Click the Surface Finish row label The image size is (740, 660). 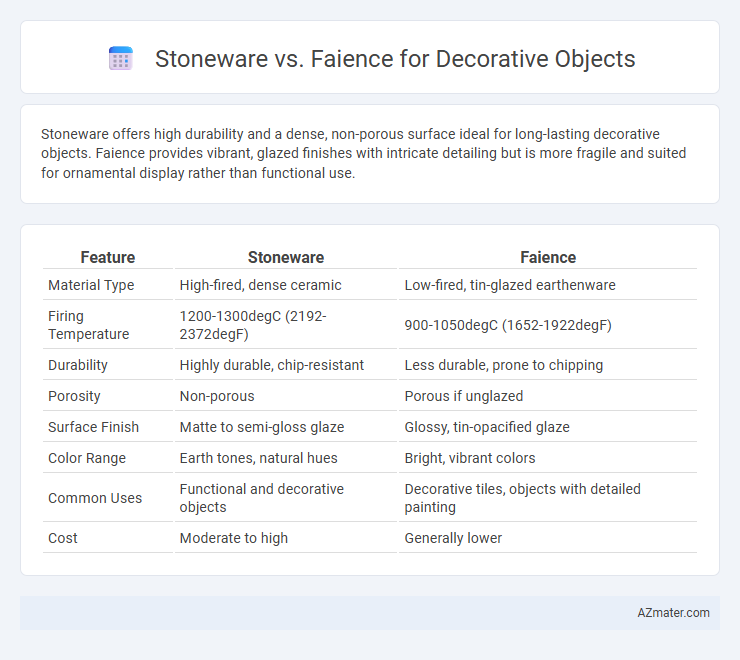pos(93,427)
